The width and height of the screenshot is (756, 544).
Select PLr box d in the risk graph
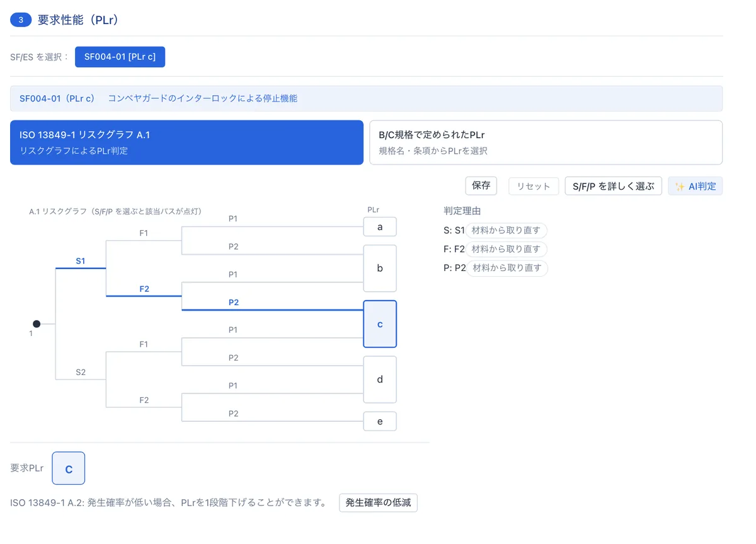(x=380, y=379)
